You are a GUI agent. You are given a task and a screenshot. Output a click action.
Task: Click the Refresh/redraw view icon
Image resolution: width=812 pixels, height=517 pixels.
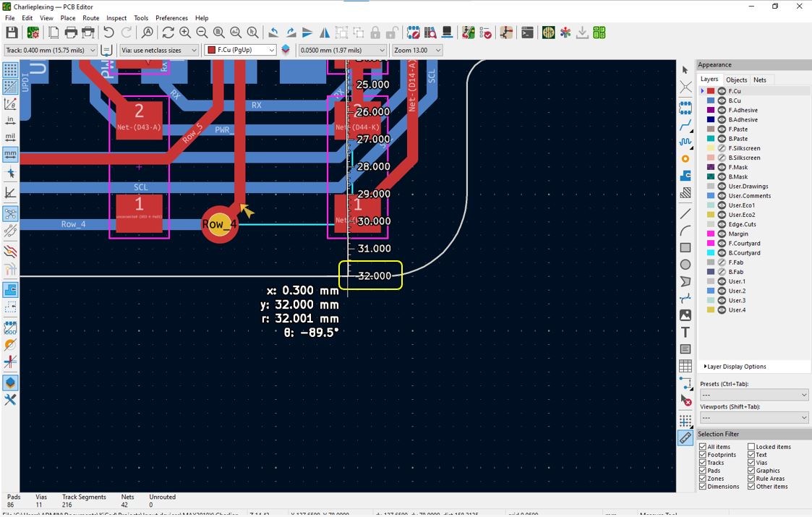click(x=168, y=33)
